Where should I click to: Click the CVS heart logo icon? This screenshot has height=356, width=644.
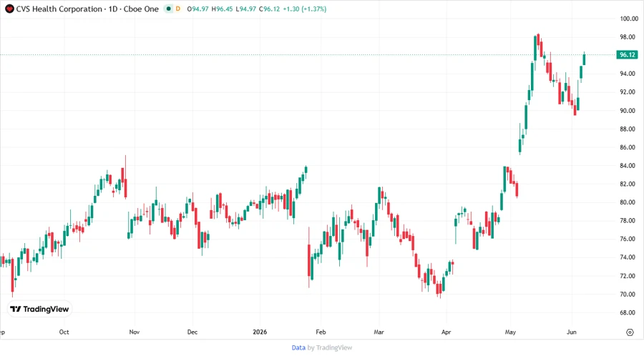[9, 9]
